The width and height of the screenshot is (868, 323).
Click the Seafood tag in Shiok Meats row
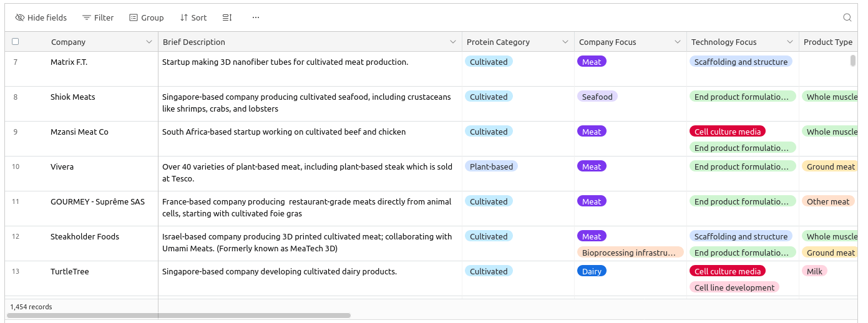[597, 97]
